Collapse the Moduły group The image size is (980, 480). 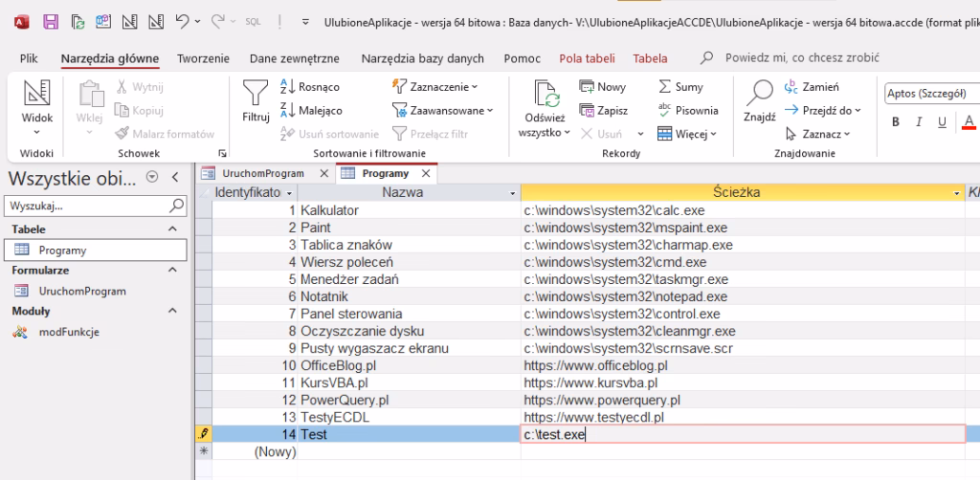pyautogui.click(x=173, y=310)
